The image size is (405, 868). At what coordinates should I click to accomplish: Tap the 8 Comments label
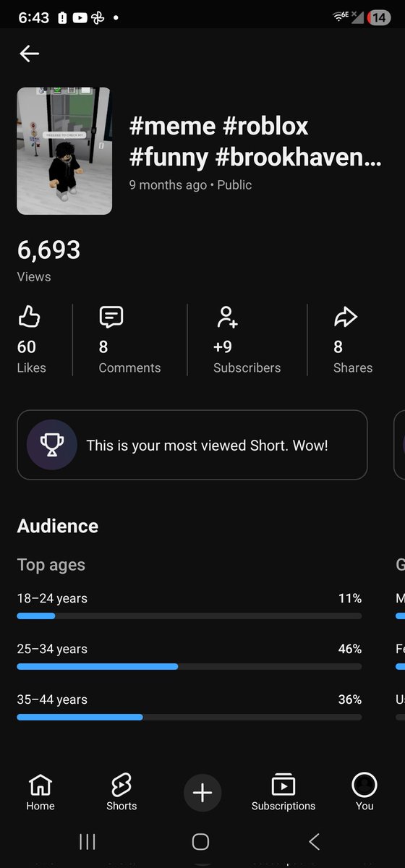(129, 367)
